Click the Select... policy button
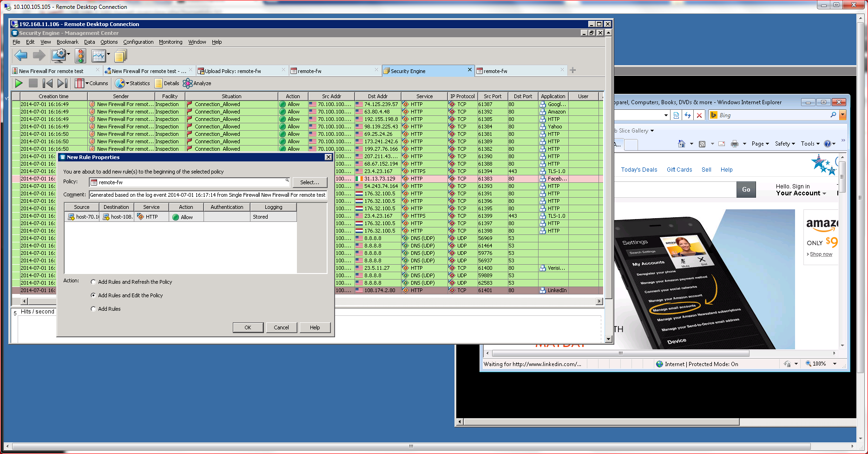Screen dimensions: 868x454 coord(309,182)
